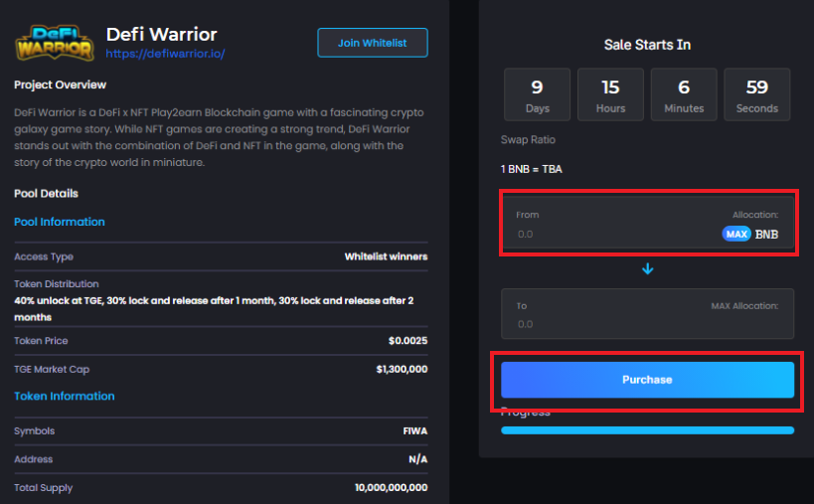Screen dimensions: 814x504
Task: Click the Purchase button
Action: 647,380
